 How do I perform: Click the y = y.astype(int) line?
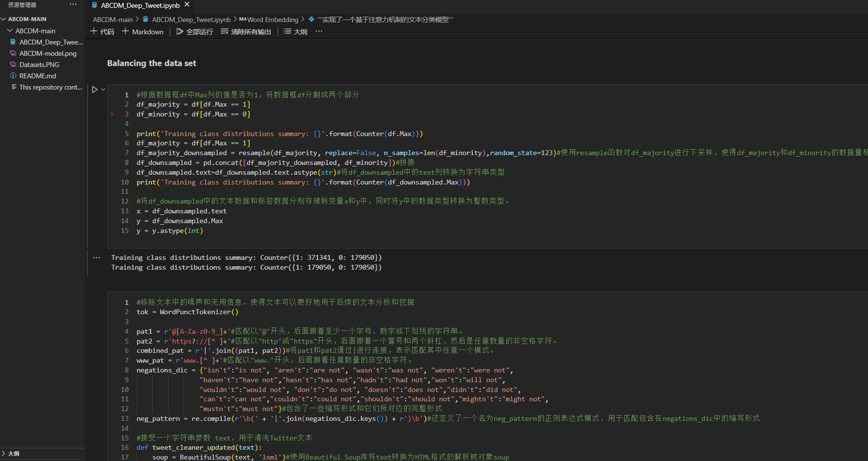point(169,230)
